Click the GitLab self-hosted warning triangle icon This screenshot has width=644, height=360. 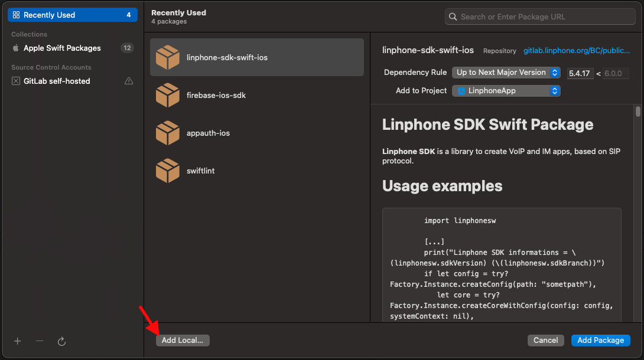pos(129,81)
